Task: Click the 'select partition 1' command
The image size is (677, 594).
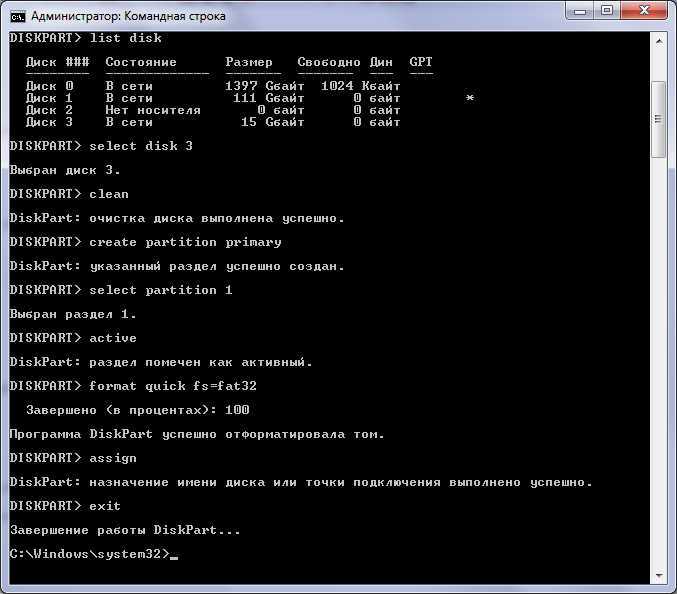Action: (x=161, y=290)
